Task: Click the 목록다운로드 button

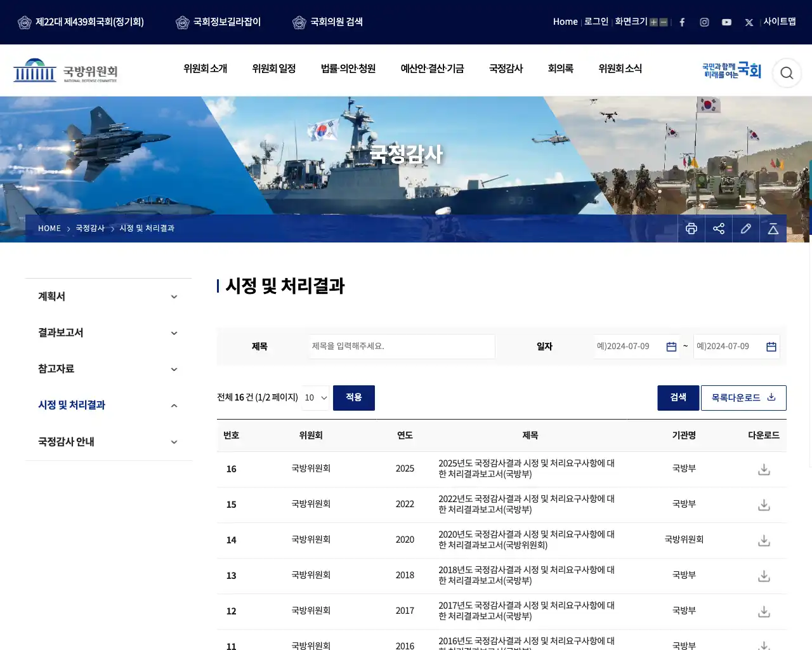Action: point(743,398)
